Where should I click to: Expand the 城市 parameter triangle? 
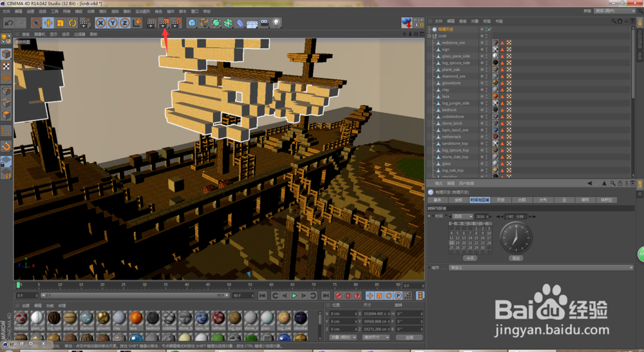[x=430, y=268]
